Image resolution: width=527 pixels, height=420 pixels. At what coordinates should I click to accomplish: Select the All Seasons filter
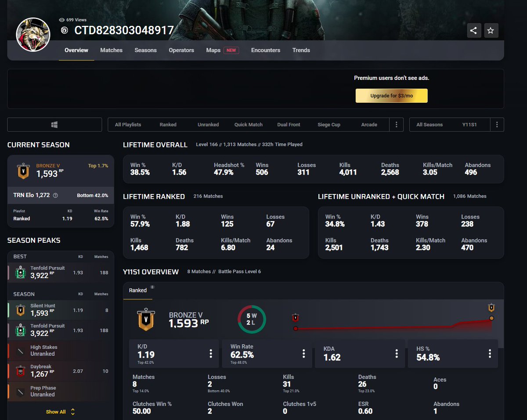[430, 125]
